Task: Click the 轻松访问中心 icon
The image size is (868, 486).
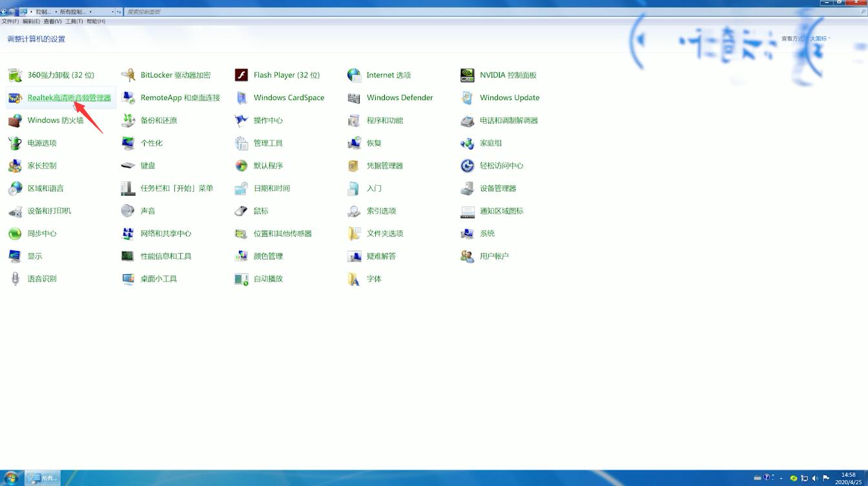Action: click(x=468, y=166)
